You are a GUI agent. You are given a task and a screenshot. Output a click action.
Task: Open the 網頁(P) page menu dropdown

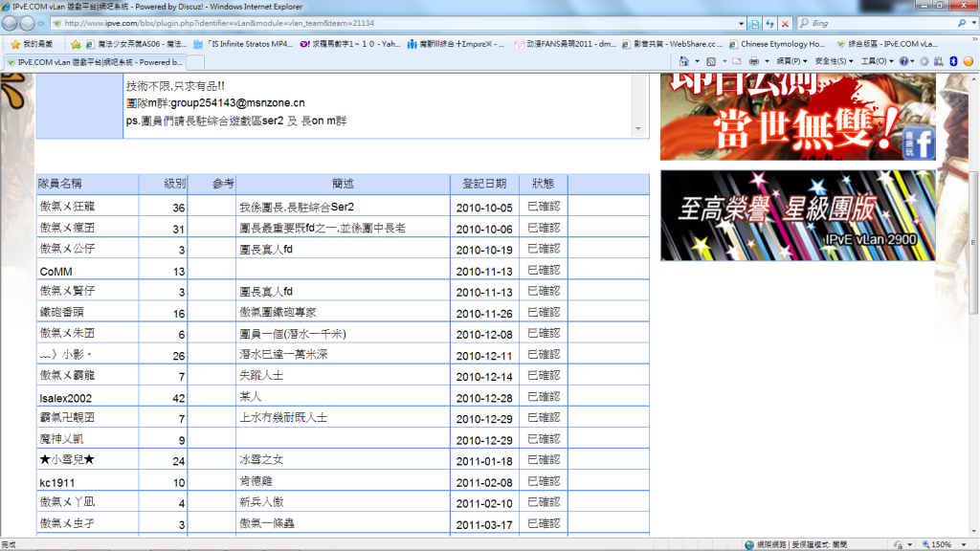tap(791, 62)
